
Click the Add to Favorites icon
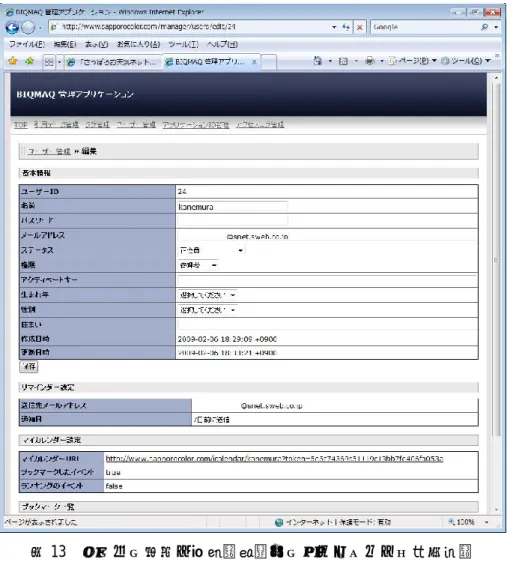tap(29, 61)
